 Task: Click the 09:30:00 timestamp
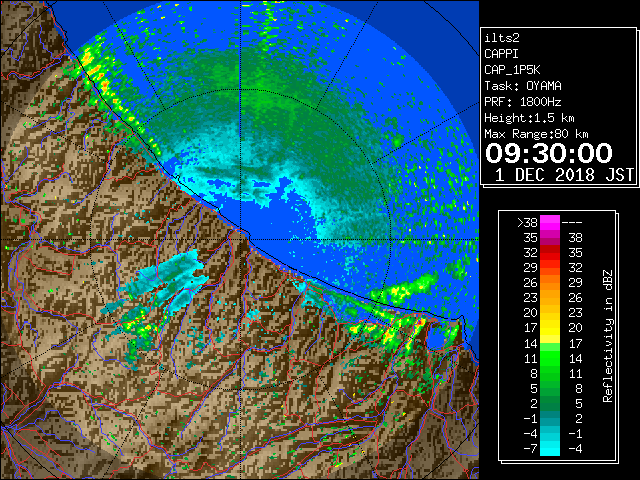pos(549,153)
